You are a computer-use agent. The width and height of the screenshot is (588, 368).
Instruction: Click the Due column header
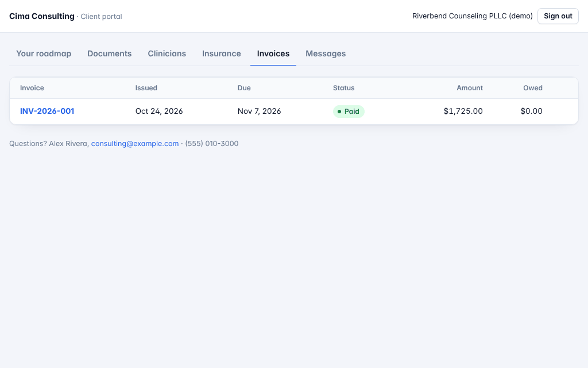(x=244, y=88)
